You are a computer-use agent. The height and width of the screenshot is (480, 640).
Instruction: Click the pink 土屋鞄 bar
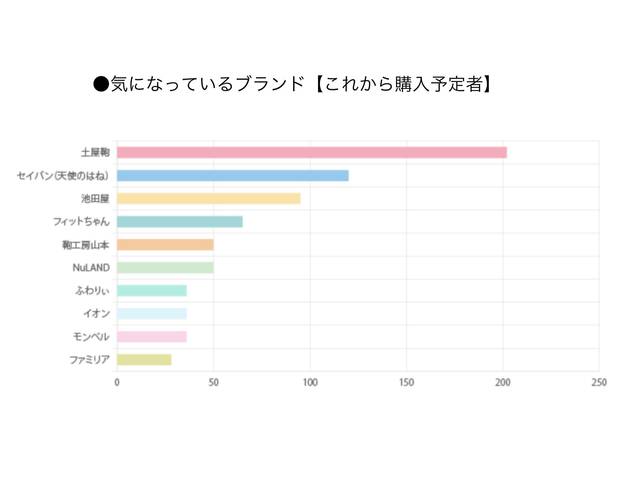click(311, 152)
